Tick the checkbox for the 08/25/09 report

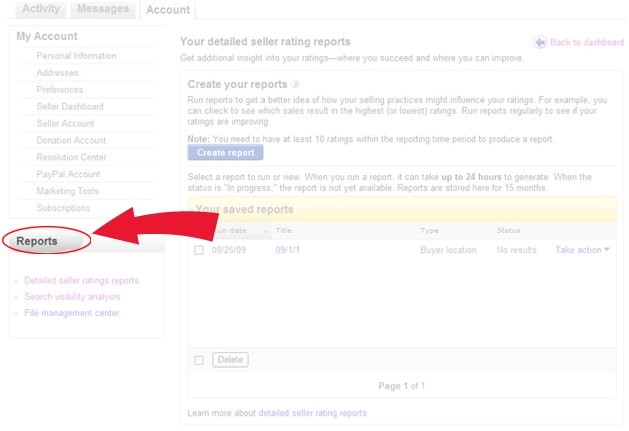tap(199, 250)
